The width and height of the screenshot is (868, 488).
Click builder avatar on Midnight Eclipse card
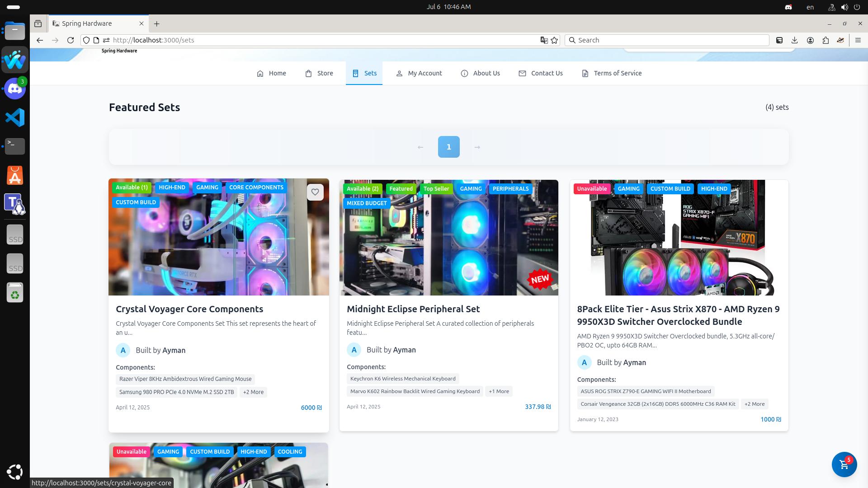tap(354, 350)
